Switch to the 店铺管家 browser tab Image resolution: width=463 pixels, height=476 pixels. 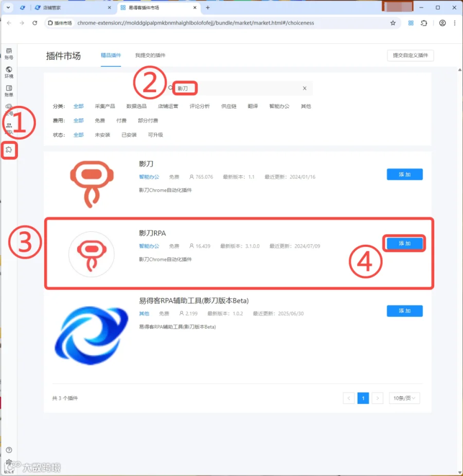point(73,8)
